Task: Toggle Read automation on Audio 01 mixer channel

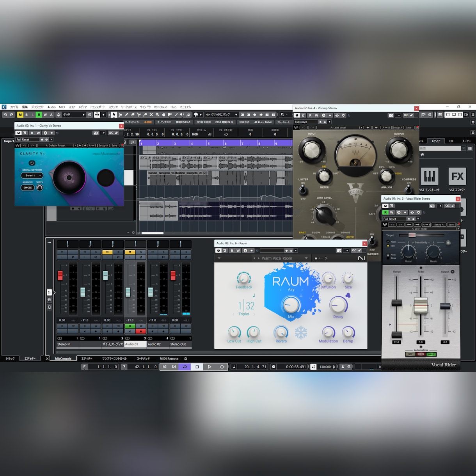Action: pos(130,326)
